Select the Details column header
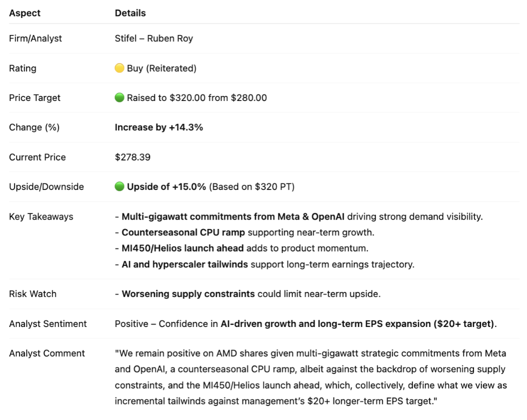527x420 pixels. click(x=130, y=13)
